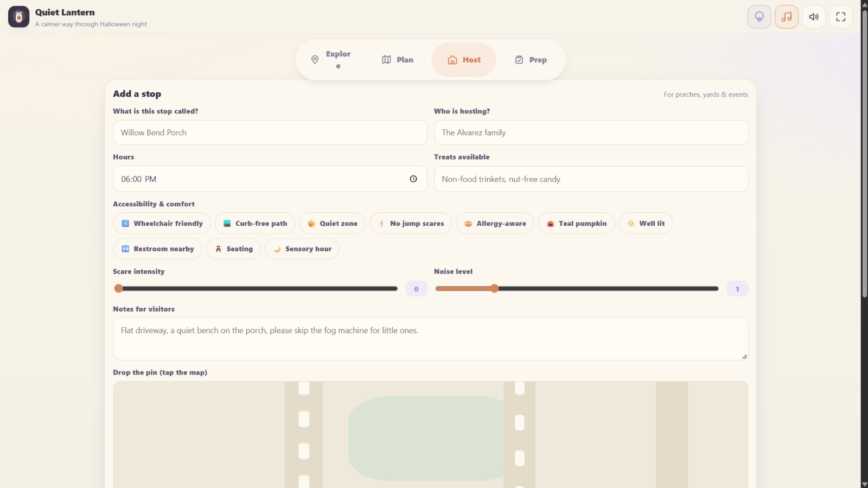Click the Noise level value badge 1
Screen dimensions: 868x488
point(737,289)
